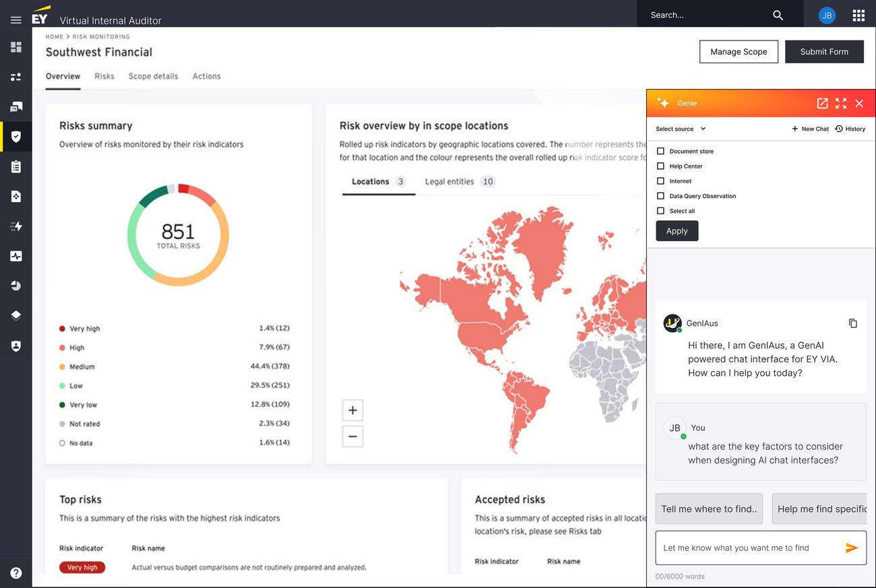Screen dimensions: 876x588
Task: Check the Help Center source checkbox
Action: (x=660, y=166)
